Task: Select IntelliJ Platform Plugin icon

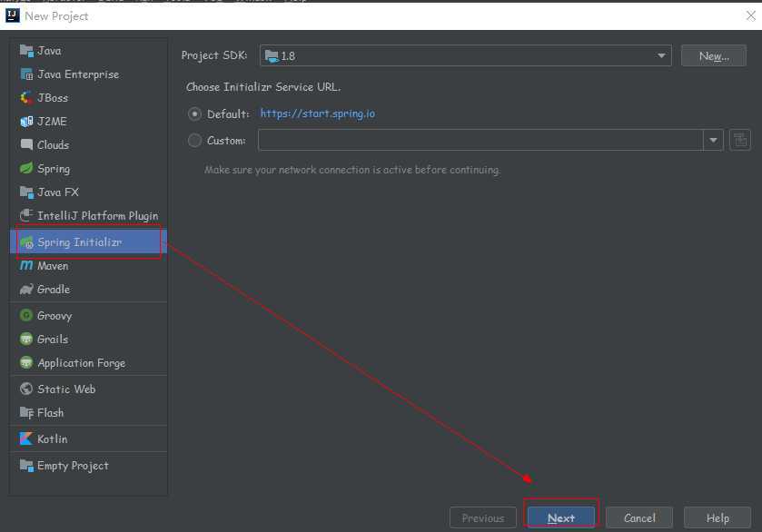Action: 26,215
